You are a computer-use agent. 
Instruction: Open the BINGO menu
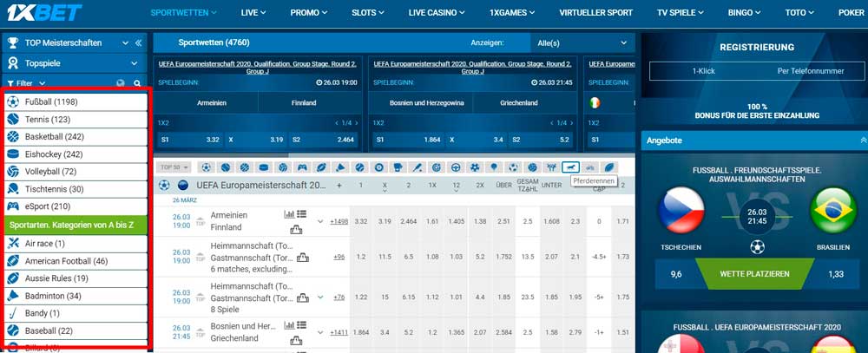point(745,13)
